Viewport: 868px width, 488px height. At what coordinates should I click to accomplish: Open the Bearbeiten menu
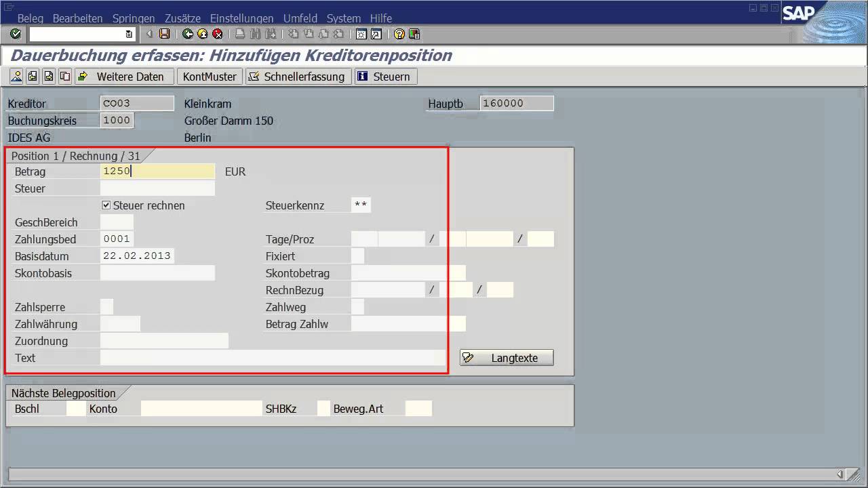coord(77,18)
